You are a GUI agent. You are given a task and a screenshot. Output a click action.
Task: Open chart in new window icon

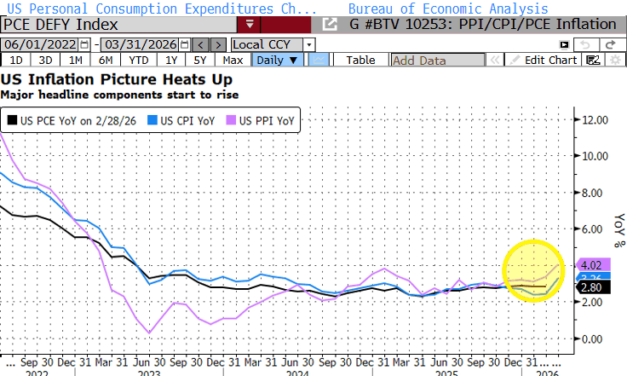329,24
